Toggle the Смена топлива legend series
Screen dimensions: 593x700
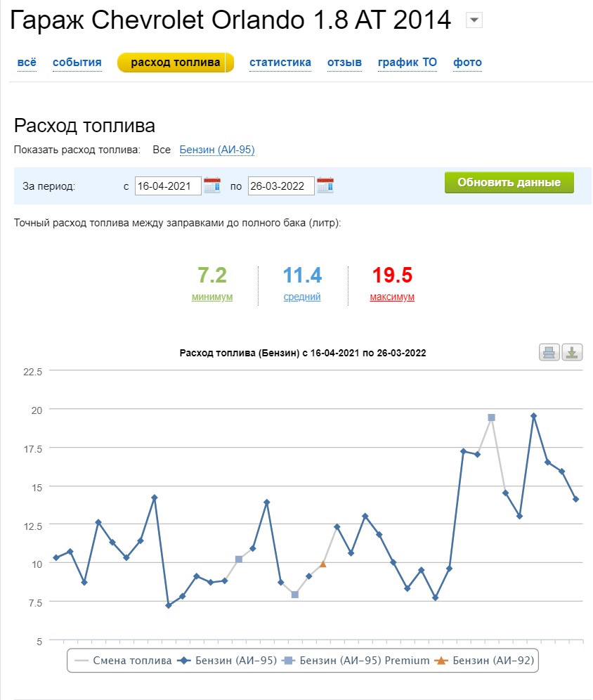click(124, 661)
